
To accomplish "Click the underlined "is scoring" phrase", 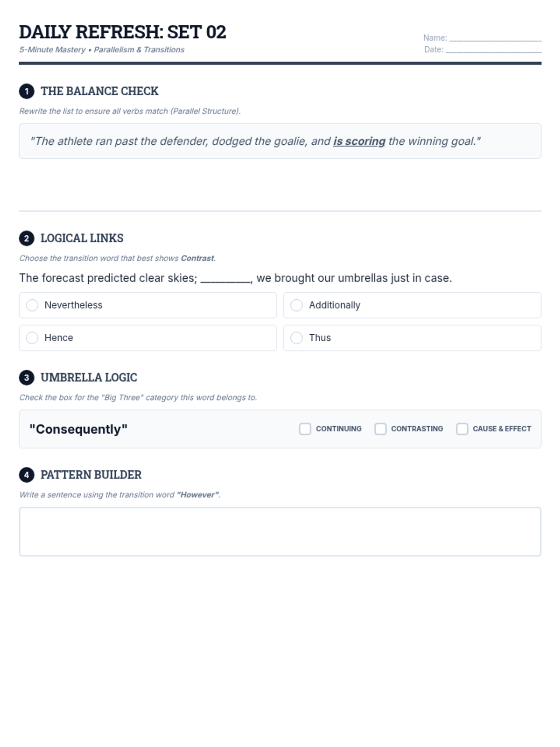I will [x=359, y=141].
